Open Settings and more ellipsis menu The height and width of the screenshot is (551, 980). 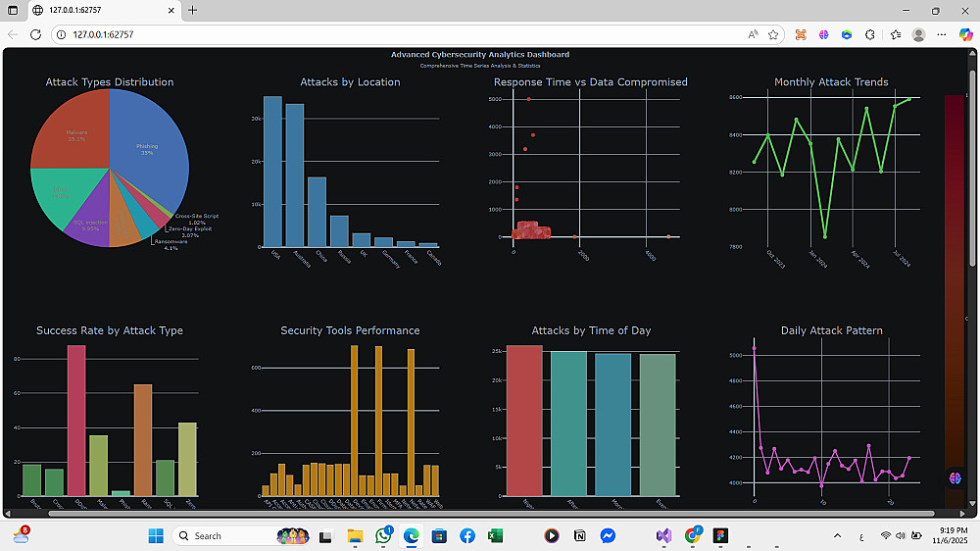point(942,34)
